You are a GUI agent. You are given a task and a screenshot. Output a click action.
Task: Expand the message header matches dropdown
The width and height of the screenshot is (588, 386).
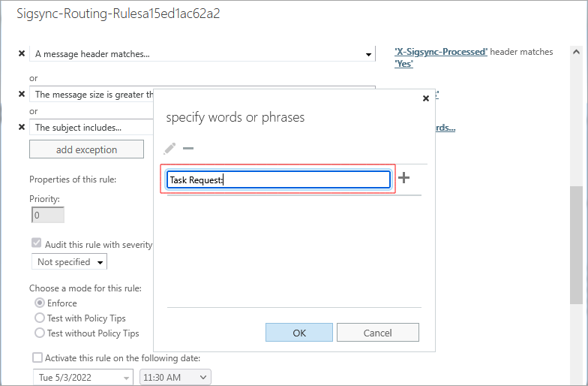(368, 54)
